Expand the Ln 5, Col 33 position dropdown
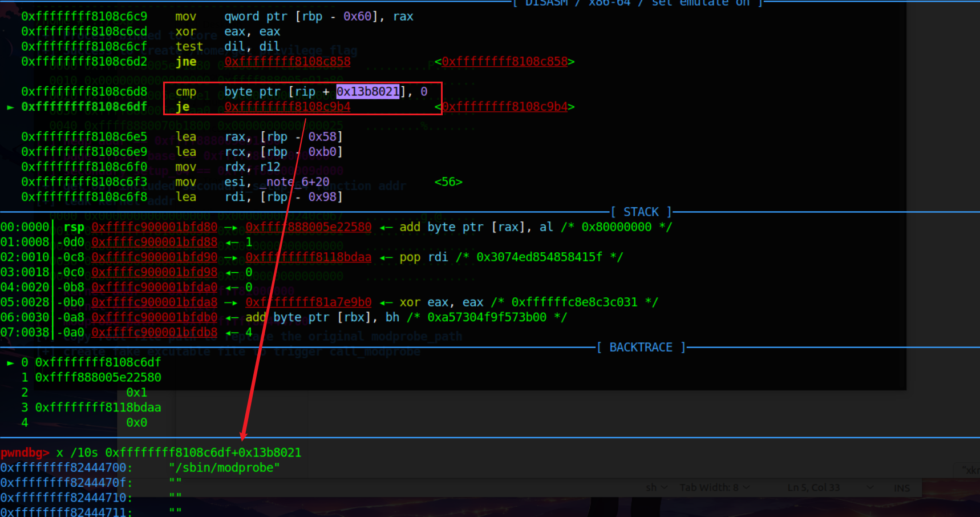The height and width of the screenshot is (517, 980). tap(814, 487)
